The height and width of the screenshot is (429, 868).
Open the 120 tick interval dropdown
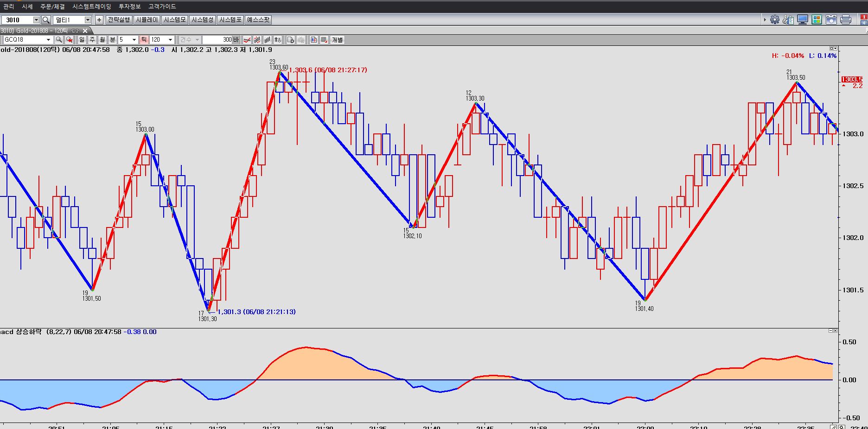point(170,40)
